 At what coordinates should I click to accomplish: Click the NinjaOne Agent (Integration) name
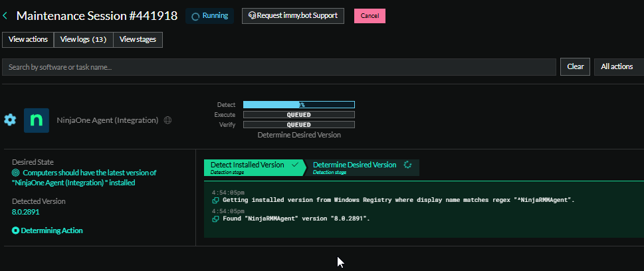coord(107,120)
